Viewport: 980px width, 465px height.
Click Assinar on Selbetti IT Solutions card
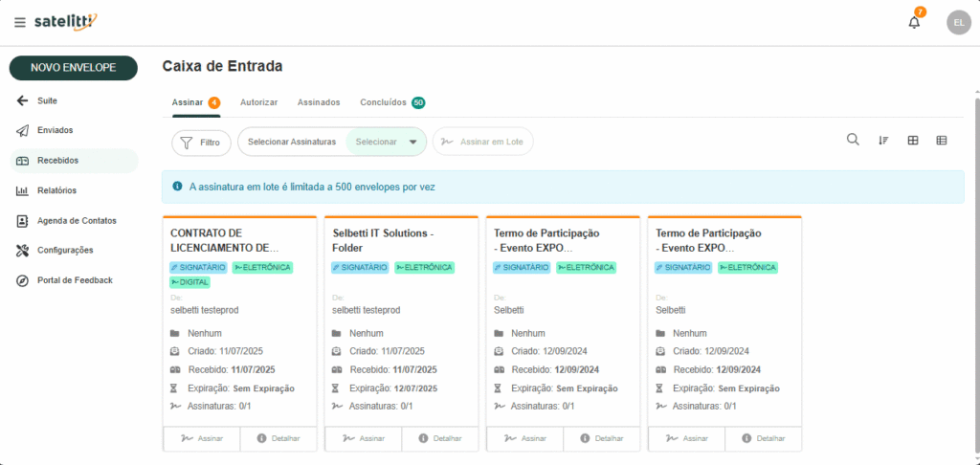point(363,438)
